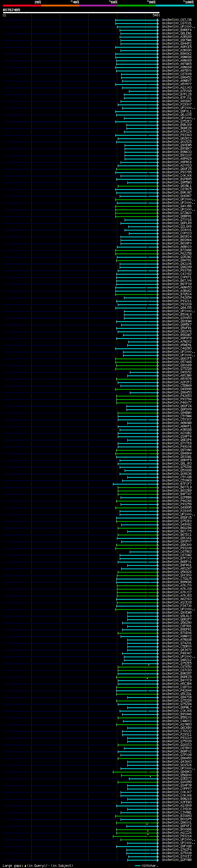Screen dimensions: 197x868
Task: Select the UniRef100_O49998 label
Action: (177, 389)
